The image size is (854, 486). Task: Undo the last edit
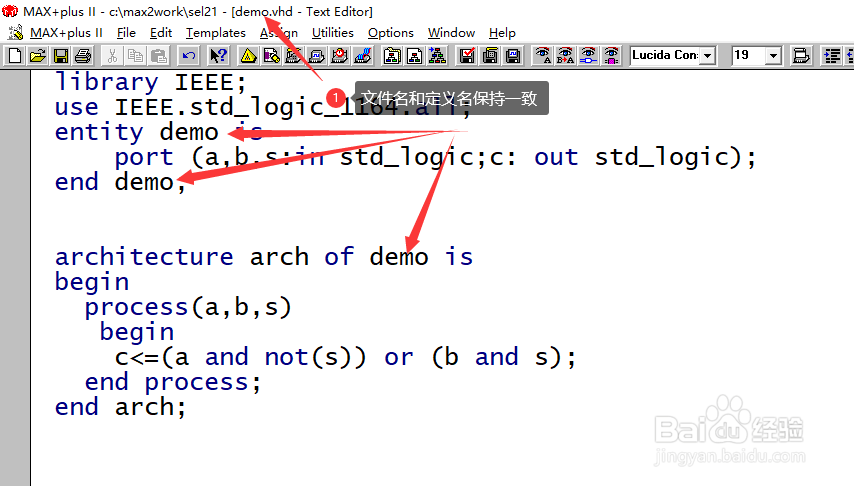click(188, 56)
